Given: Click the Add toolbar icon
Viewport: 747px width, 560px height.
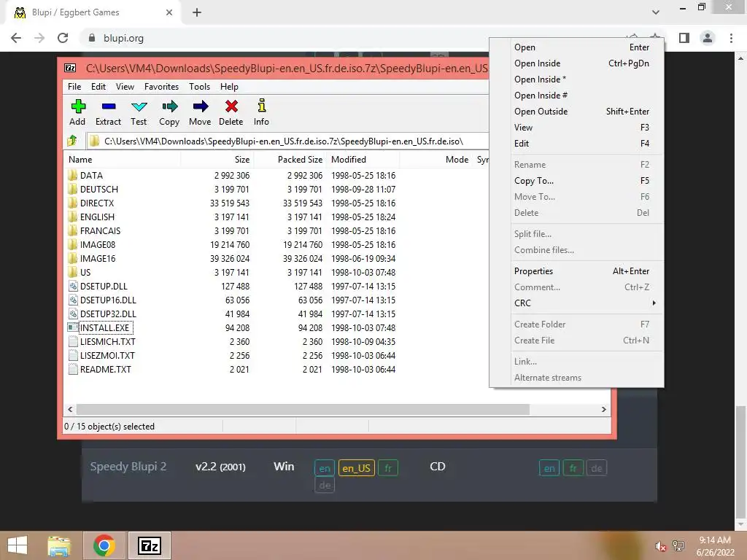Looking at the screenshot, I should [x=78, y=106].
